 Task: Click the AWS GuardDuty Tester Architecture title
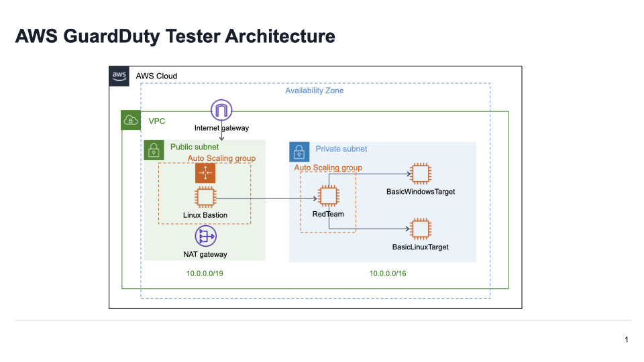coord(175,36)
